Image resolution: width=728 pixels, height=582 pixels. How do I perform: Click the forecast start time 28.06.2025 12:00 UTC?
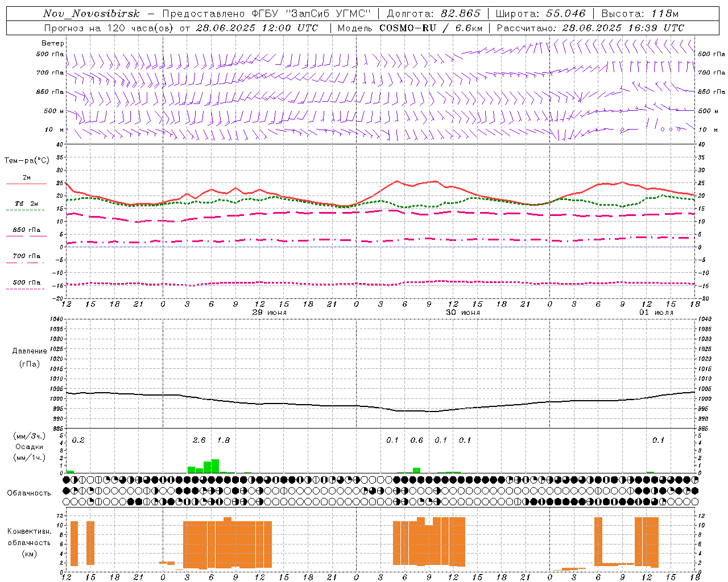[x=257, y=28]
